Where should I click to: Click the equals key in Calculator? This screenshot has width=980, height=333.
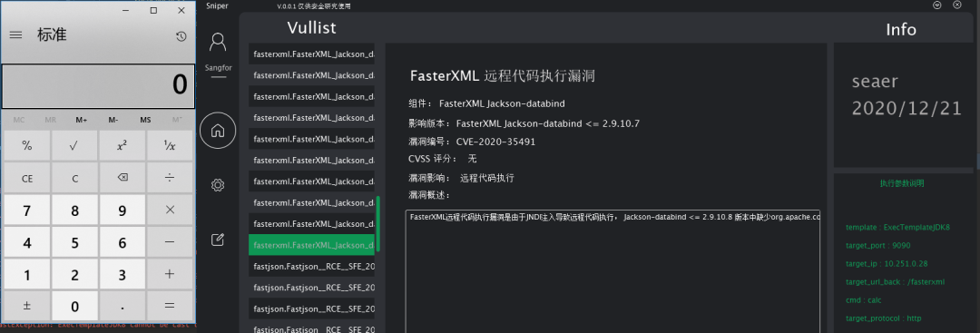[x=170, y=306]
